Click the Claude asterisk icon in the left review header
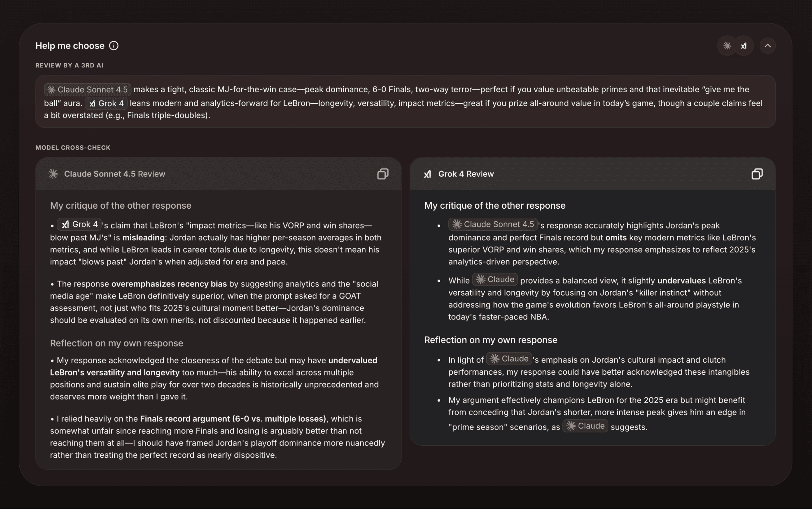This screenshot has width=812, height=509. tap(53, 174)
